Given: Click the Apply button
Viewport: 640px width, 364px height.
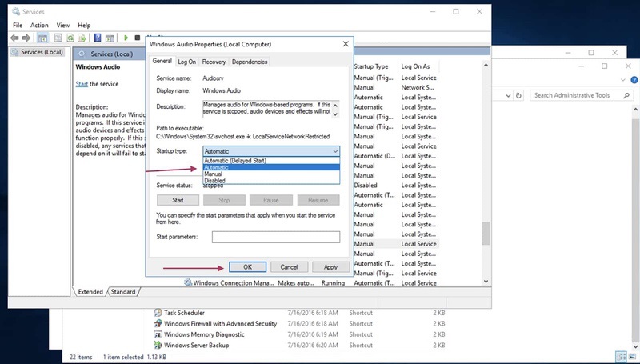Looking at the screenshot, I should click(x=330, y=267).
